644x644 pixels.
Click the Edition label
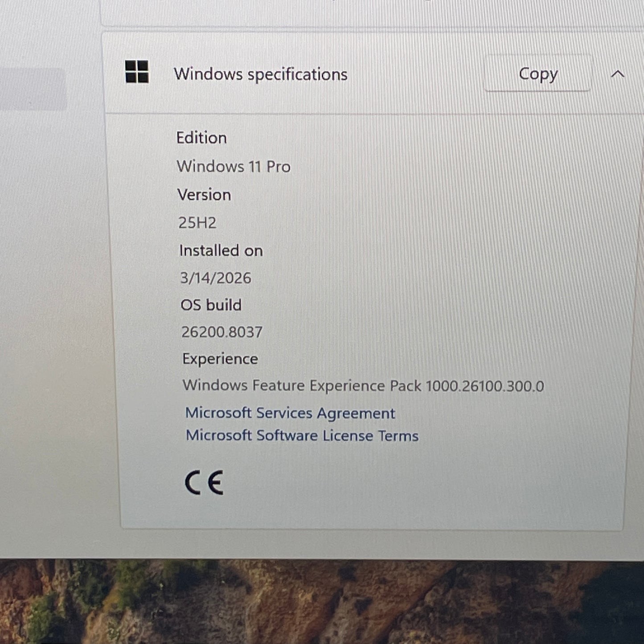pos(202,138)
